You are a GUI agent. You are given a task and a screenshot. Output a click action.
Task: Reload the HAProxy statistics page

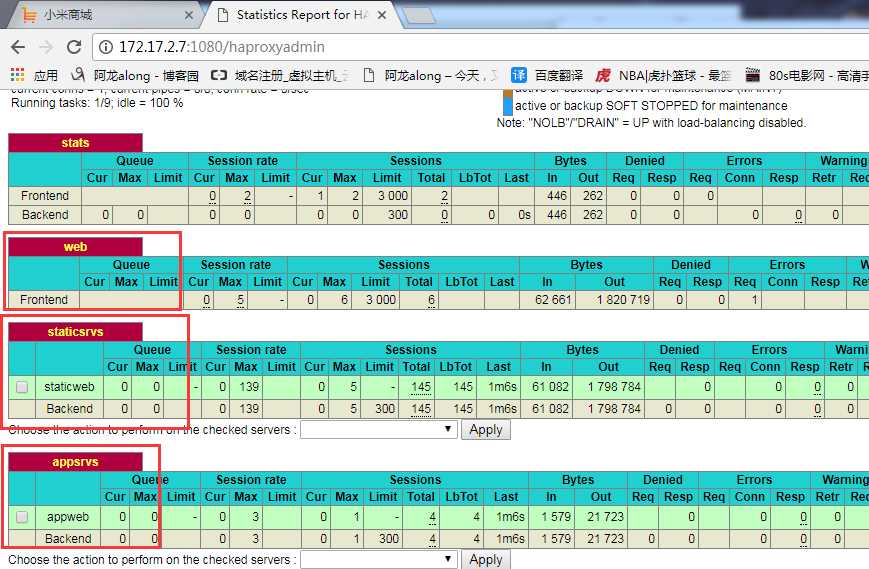pos(74,47)
